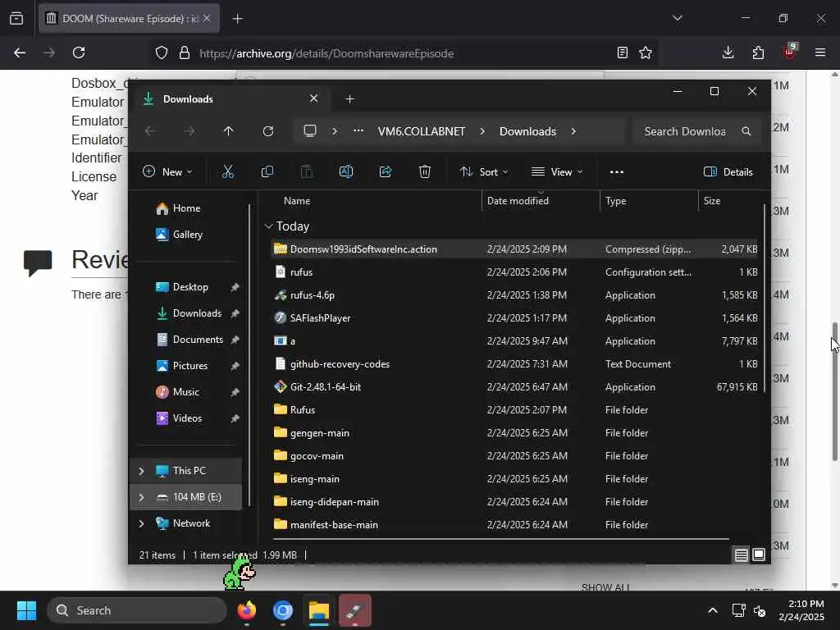Open Firefox downloads panel
The height and width of the screenshot is (630, 840).
pos(728,52)
